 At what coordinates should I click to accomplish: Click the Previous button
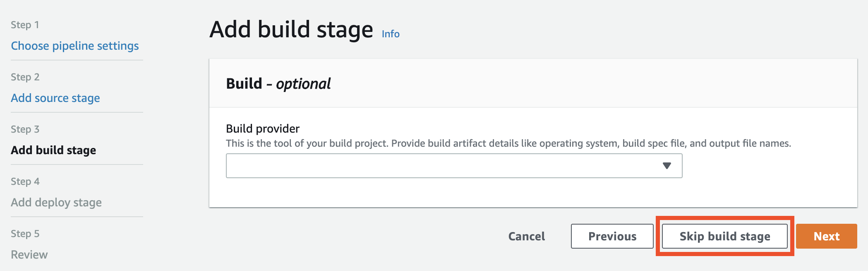pyautogui.click(x=612, y=236)
